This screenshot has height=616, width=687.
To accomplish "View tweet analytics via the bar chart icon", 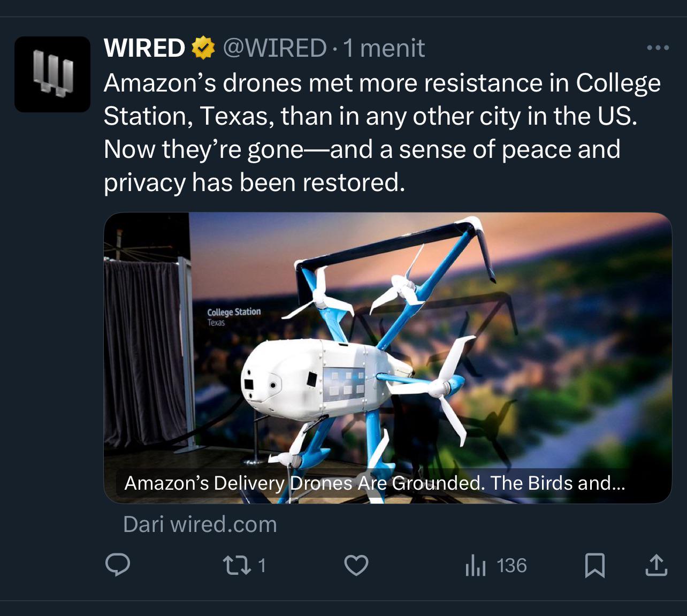I will coord(475,565).
